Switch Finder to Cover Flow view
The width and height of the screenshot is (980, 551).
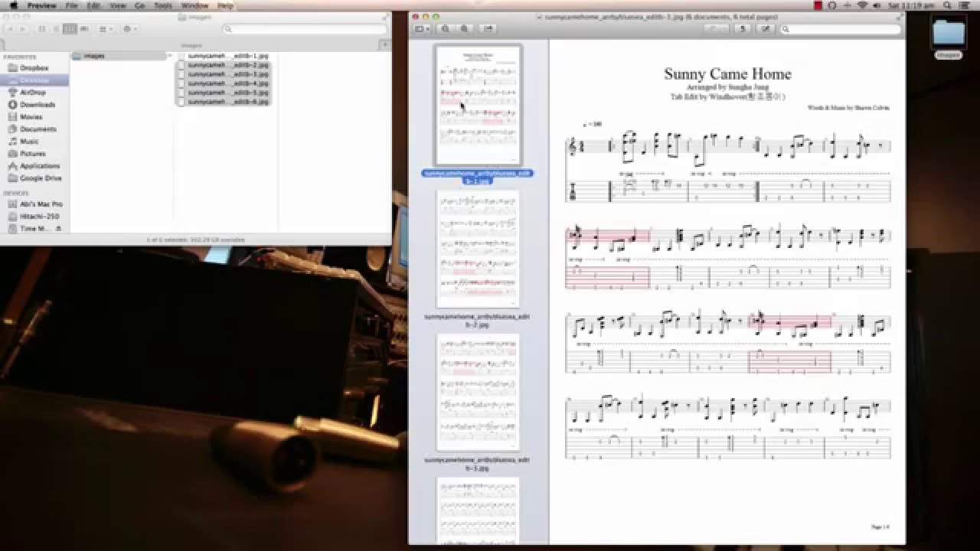(83, 29)
